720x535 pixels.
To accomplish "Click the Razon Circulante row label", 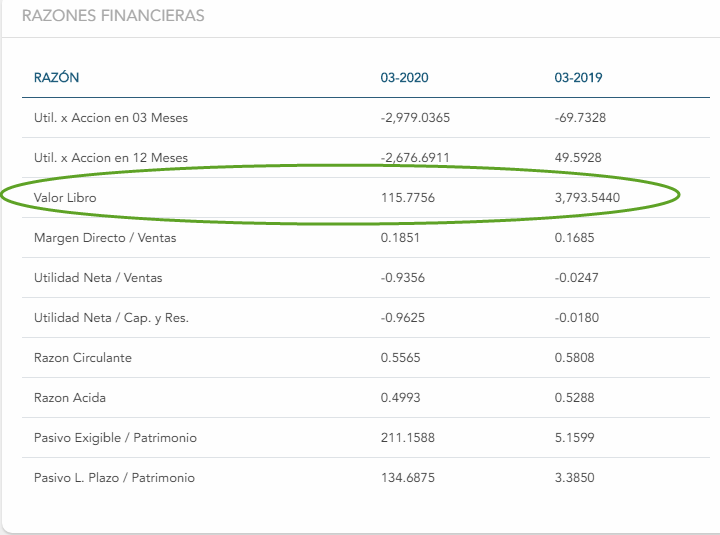I will point(83,358).
